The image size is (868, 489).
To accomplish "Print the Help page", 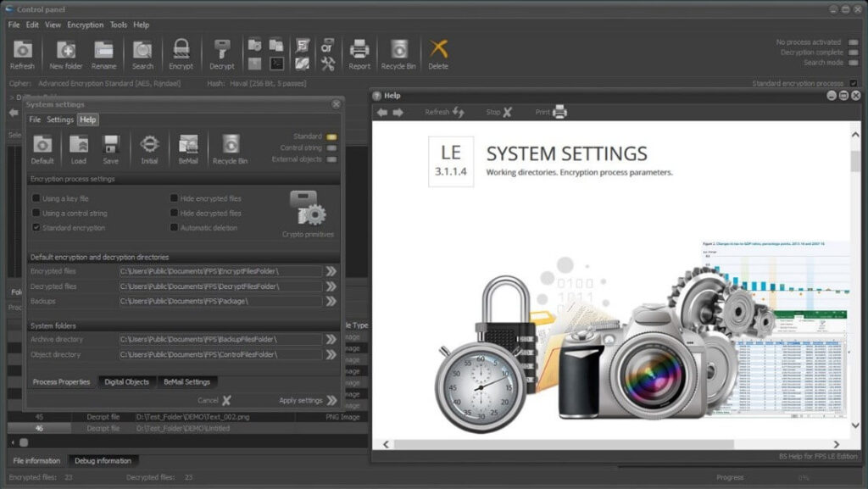I will 551,112.
